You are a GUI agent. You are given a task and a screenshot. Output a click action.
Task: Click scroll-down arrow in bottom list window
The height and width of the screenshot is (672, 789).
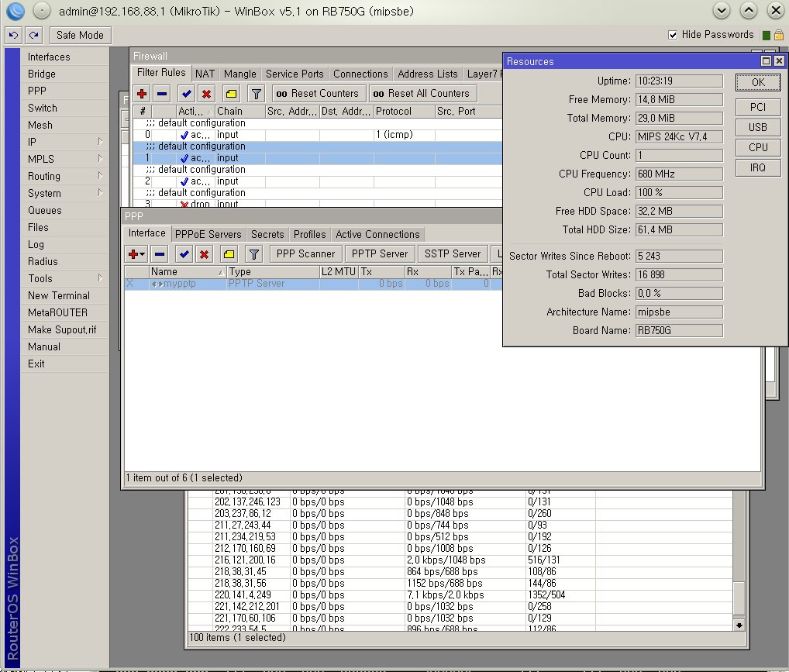click(739, 625)
